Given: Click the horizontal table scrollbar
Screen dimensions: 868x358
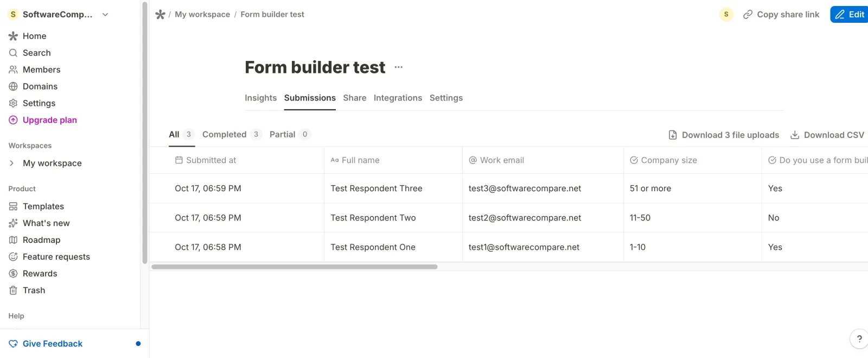Looking at the screenshot, I should click(295, 267).
